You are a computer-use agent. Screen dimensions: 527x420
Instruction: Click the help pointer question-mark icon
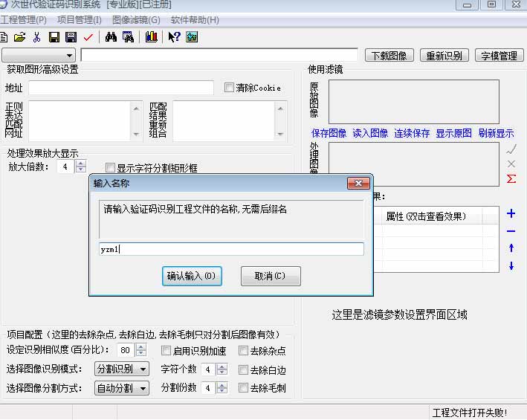tap(174, 37)
